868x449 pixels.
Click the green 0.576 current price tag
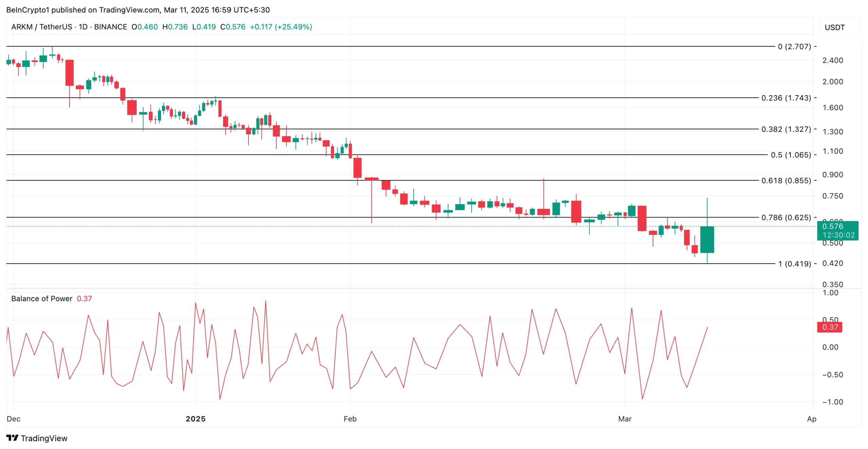pyautogui.click(x=837, y=230)
